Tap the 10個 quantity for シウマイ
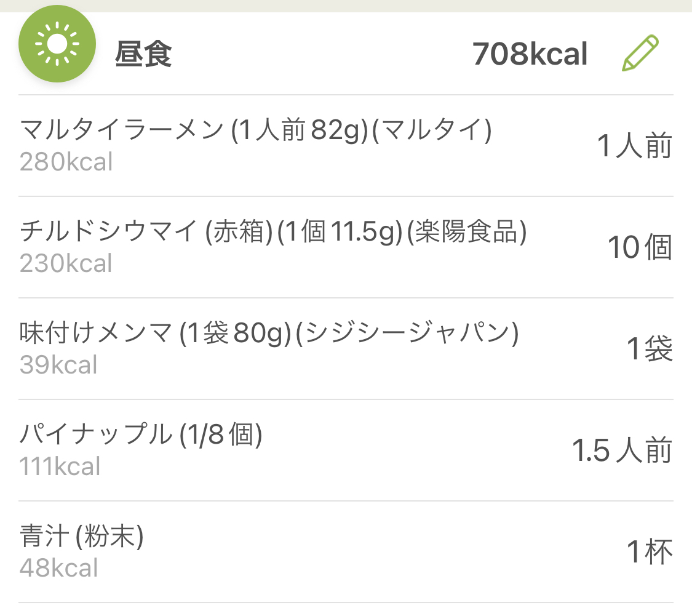692x616 pixels. 640,247
